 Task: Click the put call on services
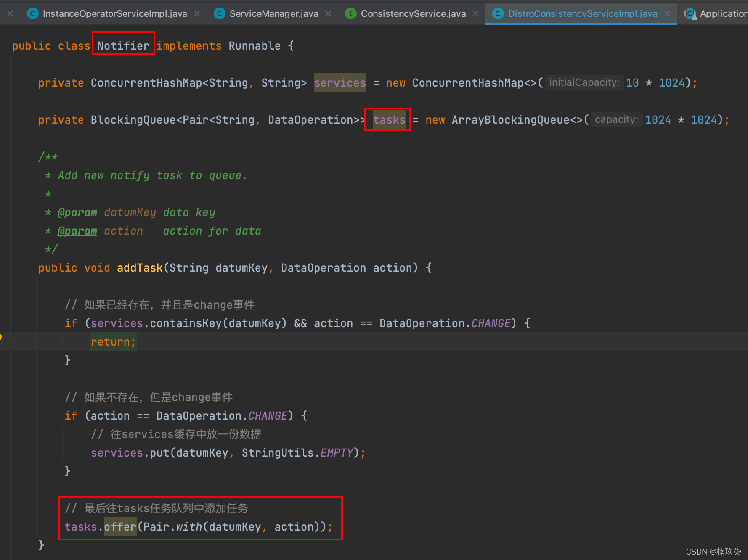(159, 453)
